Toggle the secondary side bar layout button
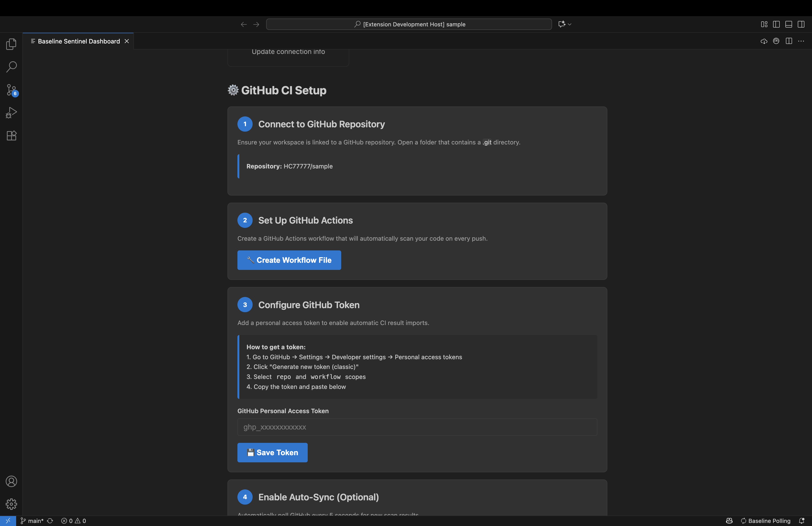The width and height of the screenshot is (812, 526). tap(801, 24)
